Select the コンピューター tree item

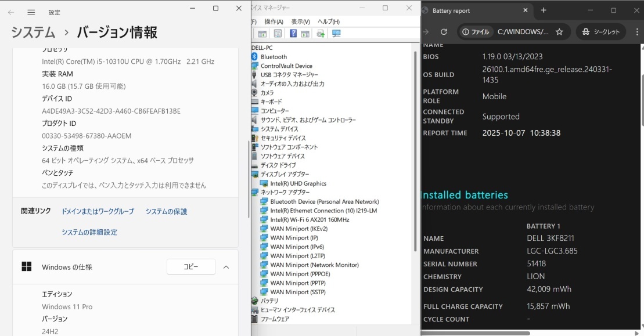pos(275,111)
